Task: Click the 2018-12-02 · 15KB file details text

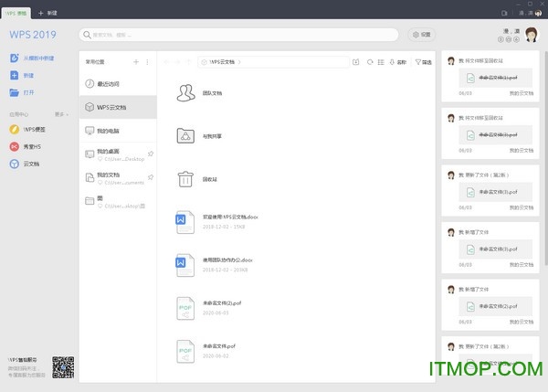Action: click(224, 227)
